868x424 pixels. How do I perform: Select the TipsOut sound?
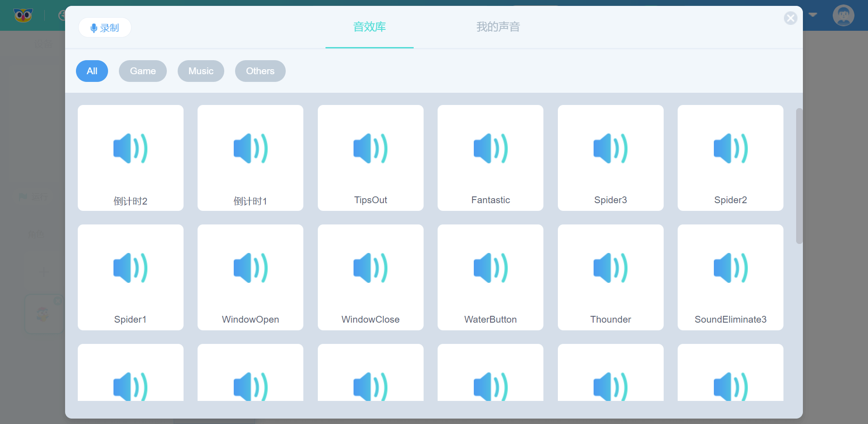pos(371,158)
